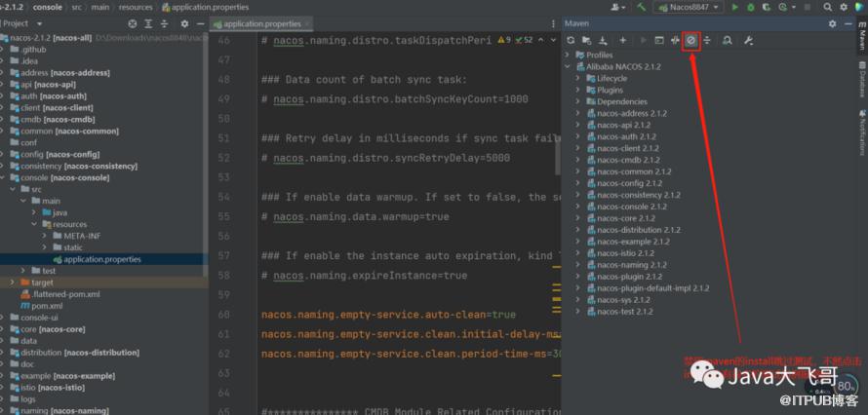The height and width of the screenshot is (415, 868).
Task: Click Download Sources and Documentation icon
Action: (x=603, y=41)
